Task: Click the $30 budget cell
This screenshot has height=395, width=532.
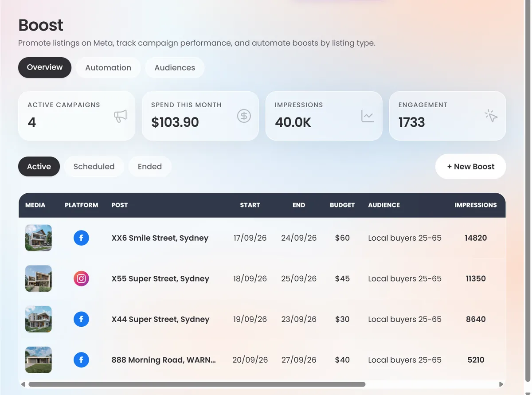Action: tap(342, 319)
